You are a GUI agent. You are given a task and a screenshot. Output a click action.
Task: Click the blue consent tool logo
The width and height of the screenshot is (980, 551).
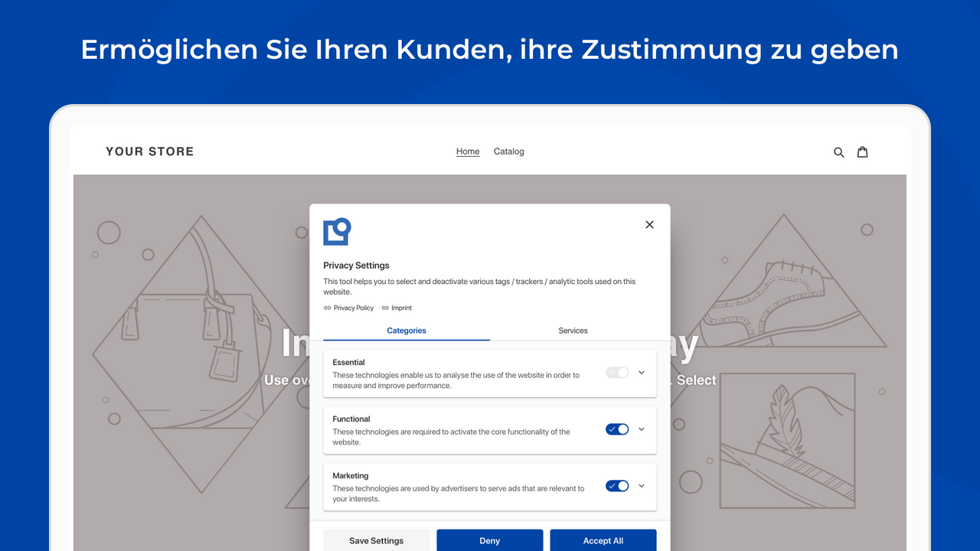click(x=337, y=232)
